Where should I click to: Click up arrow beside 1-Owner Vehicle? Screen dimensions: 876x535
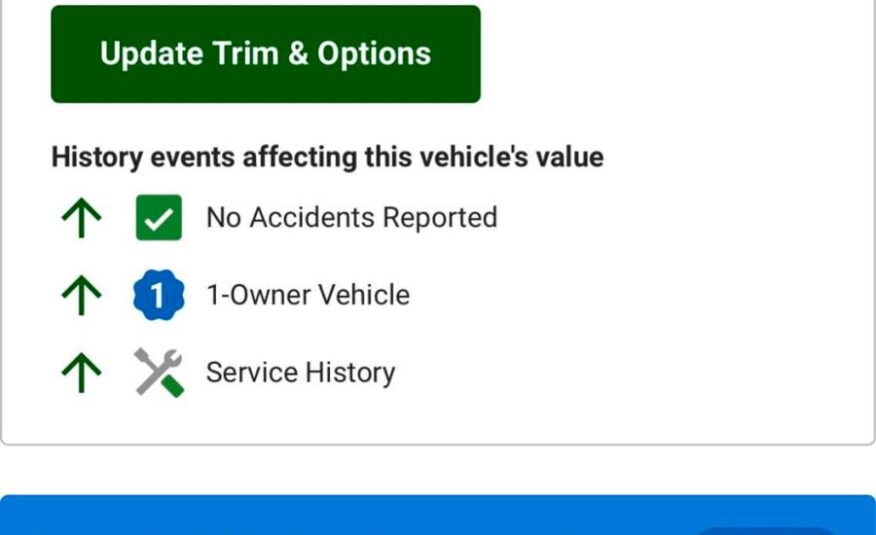tap(81, 296)
